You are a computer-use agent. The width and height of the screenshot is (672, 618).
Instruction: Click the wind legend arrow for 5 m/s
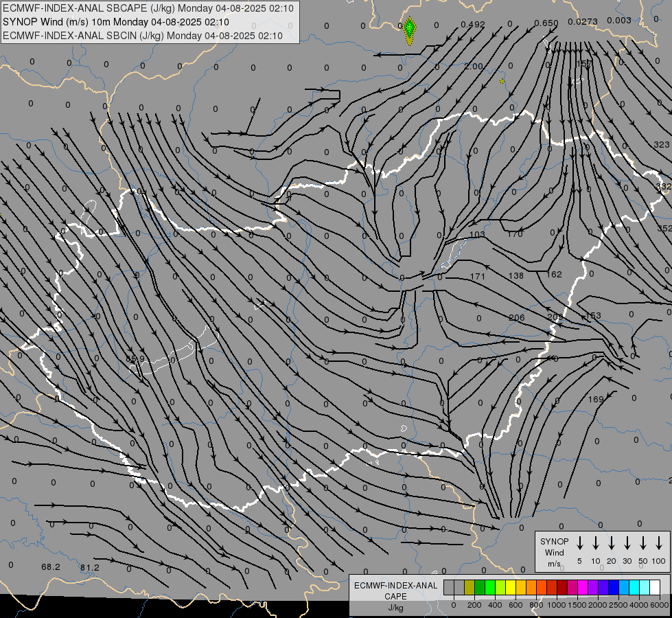coord(580,543)
